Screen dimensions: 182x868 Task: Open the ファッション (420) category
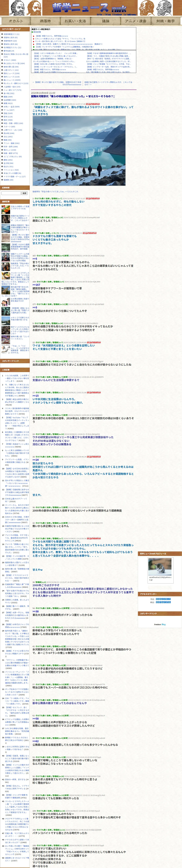(x=11, y=170)
